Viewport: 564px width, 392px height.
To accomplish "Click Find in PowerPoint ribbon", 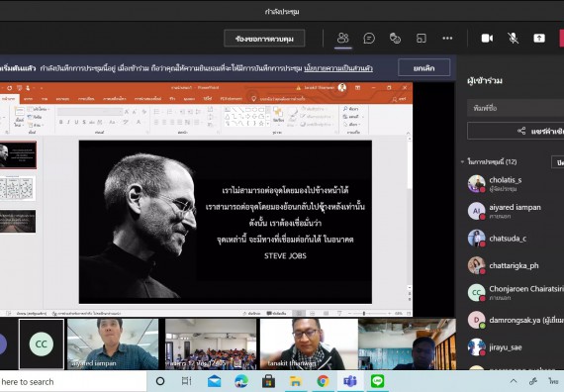I will coord(351,108).
